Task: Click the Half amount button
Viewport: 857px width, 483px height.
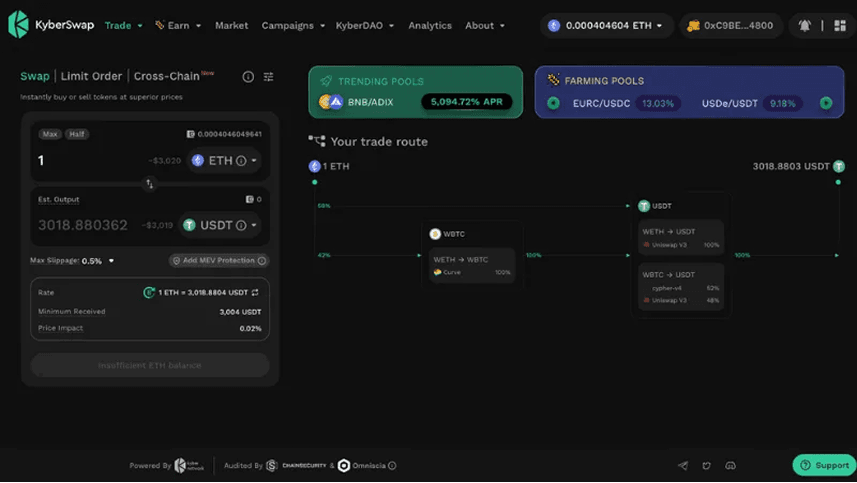Action: (x=77, y=134)
